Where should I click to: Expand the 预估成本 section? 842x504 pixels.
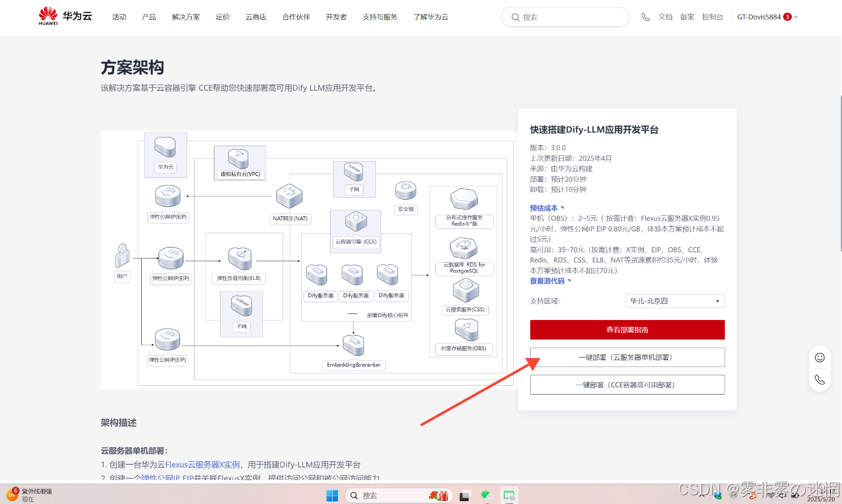pyautogui.click(x=547, y=208)
